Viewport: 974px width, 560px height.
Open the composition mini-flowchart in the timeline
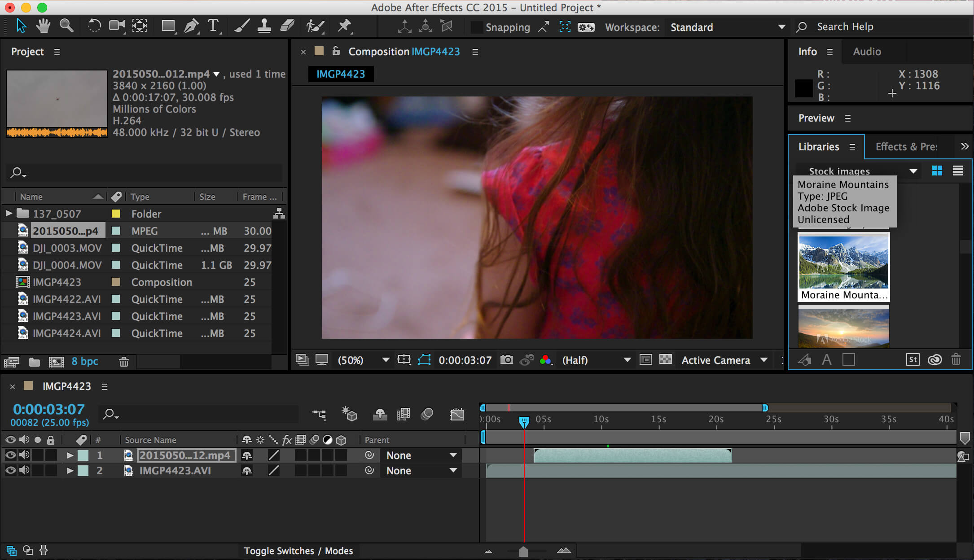(x=319, y=414)
